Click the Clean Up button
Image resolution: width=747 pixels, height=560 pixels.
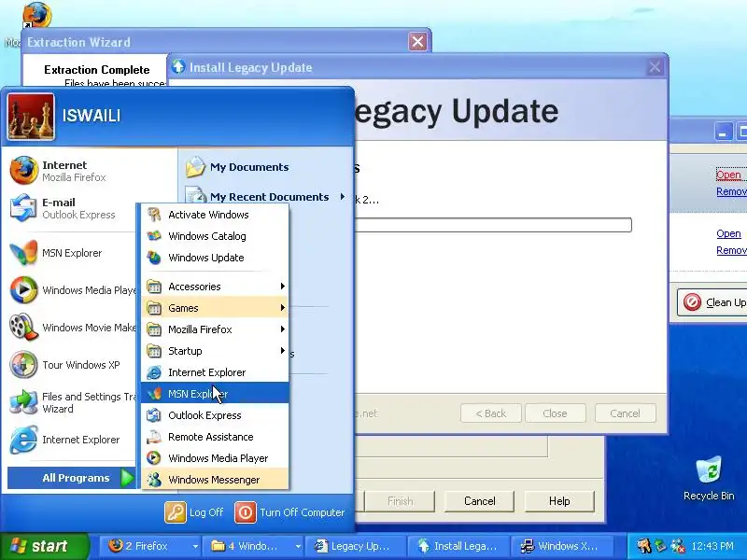712,302
